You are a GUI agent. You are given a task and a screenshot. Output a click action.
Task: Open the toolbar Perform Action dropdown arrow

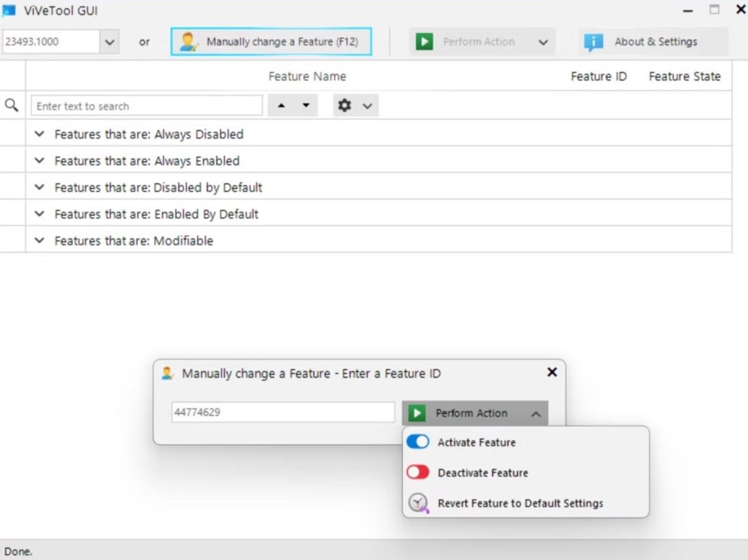pyautogui.click(x=544, y=42)
